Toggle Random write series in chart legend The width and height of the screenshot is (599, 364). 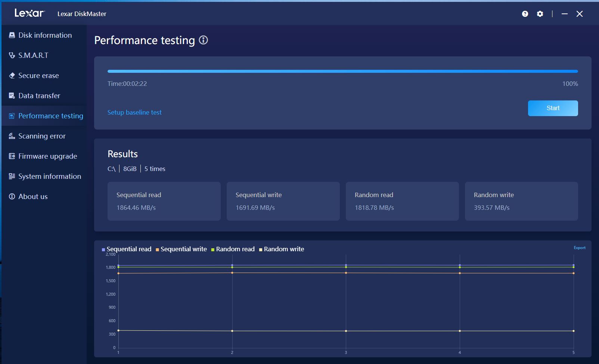pos(281,249)
